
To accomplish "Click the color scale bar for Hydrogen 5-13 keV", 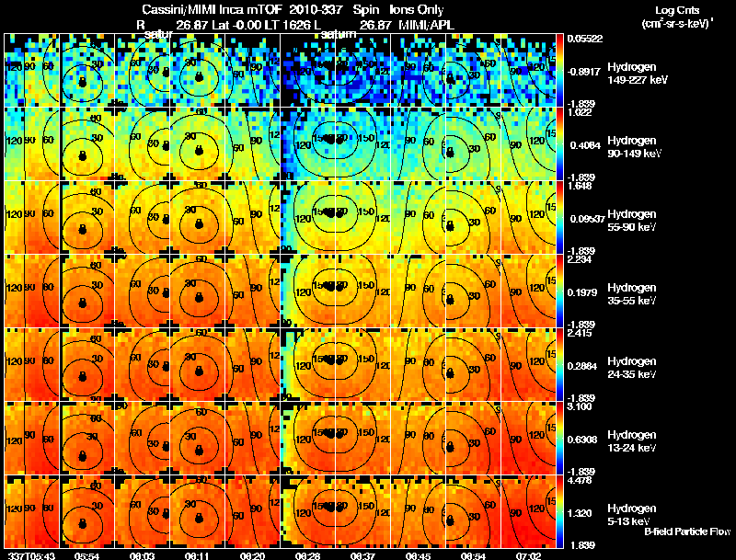I will coord(560,512).
